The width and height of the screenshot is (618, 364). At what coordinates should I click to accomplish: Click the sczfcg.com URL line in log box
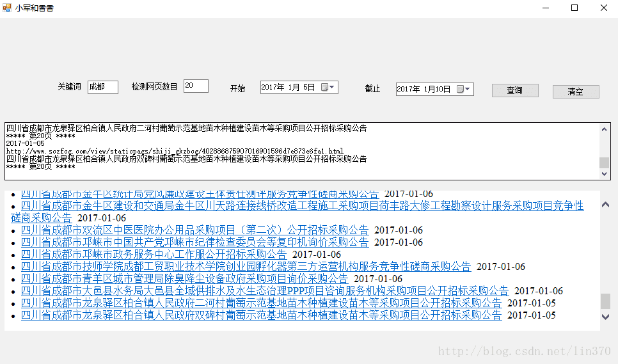pos(175,151)
